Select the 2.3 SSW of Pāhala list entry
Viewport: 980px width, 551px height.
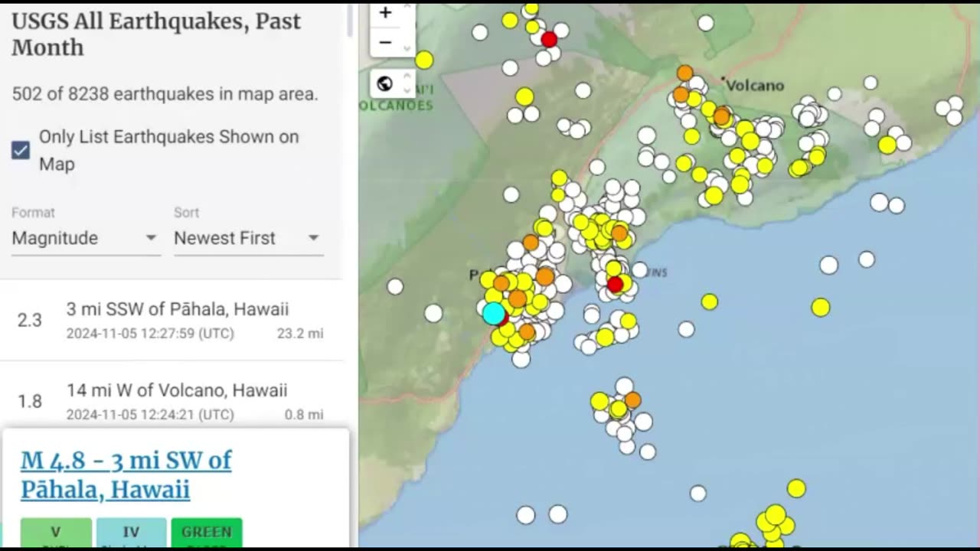point(171,320)
